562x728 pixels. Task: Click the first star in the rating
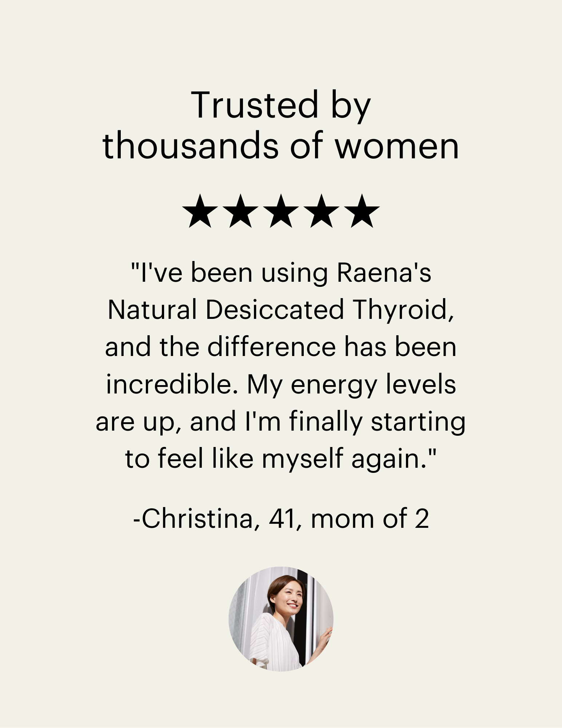click(200, 211)
